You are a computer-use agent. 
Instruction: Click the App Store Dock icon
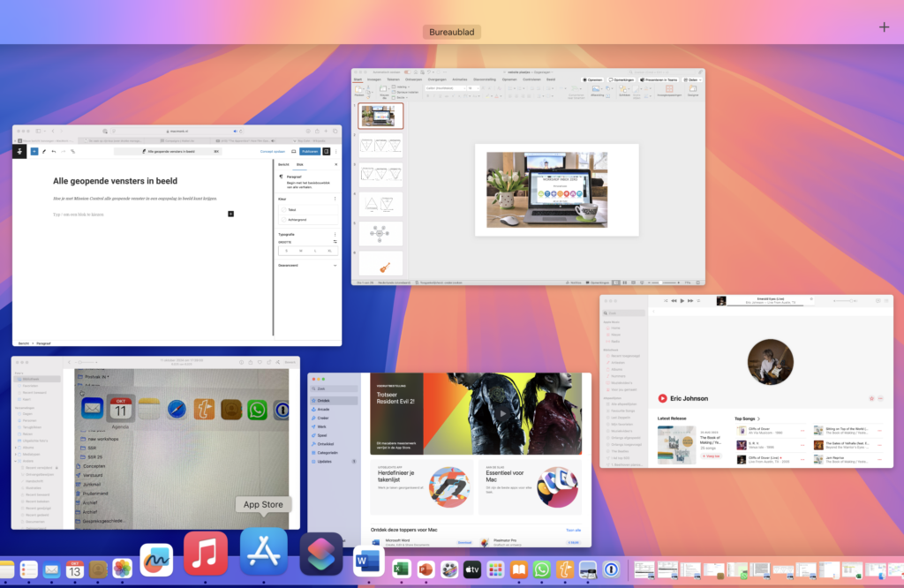click(264, 552)
